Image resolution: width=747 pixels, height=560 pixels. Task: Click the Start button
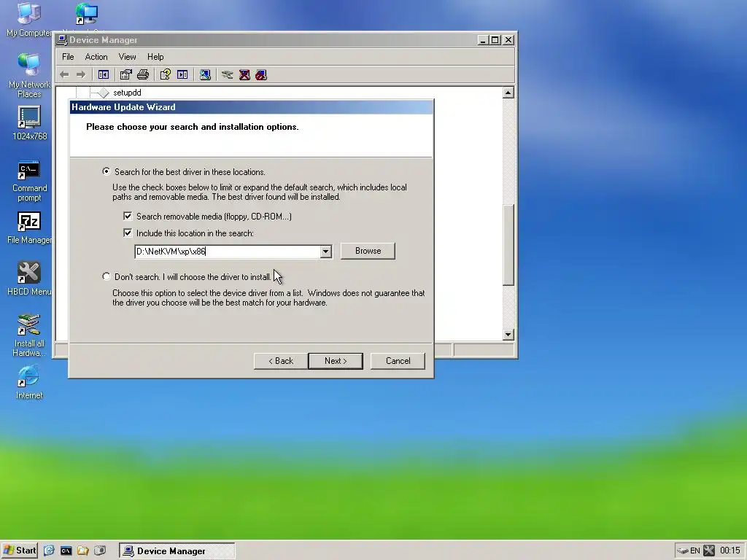point(20,551)
